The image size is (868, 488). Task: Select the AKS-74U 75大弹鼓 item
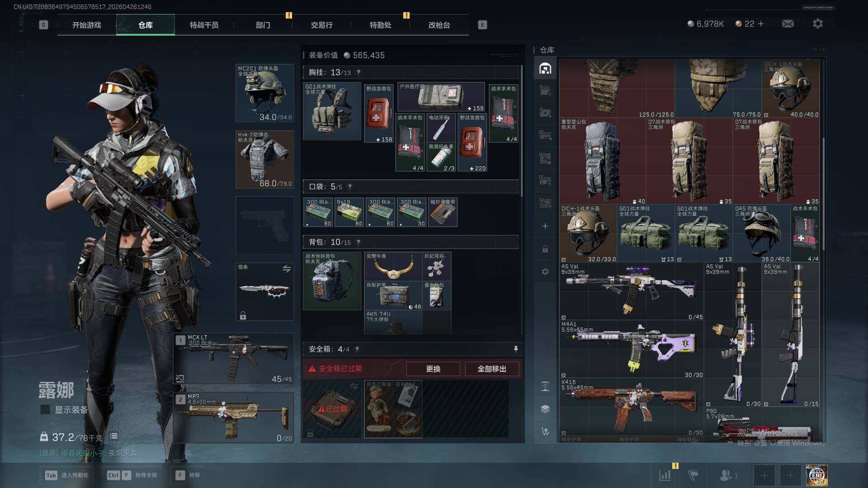(x=393, y=323)
